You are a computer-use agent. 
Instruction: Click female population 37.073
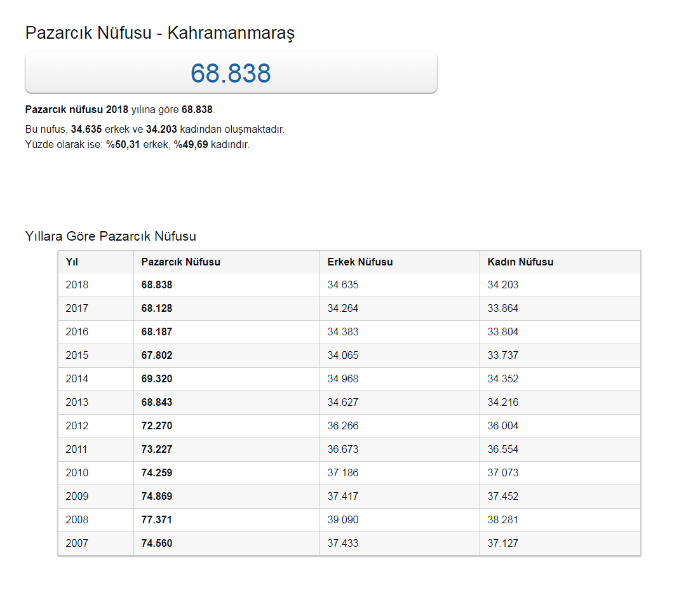503,473
